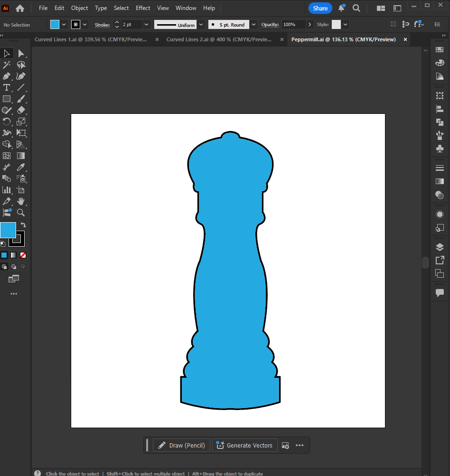Select the Line Segment tool
450x476 pixels.
[x=21, y=87]
